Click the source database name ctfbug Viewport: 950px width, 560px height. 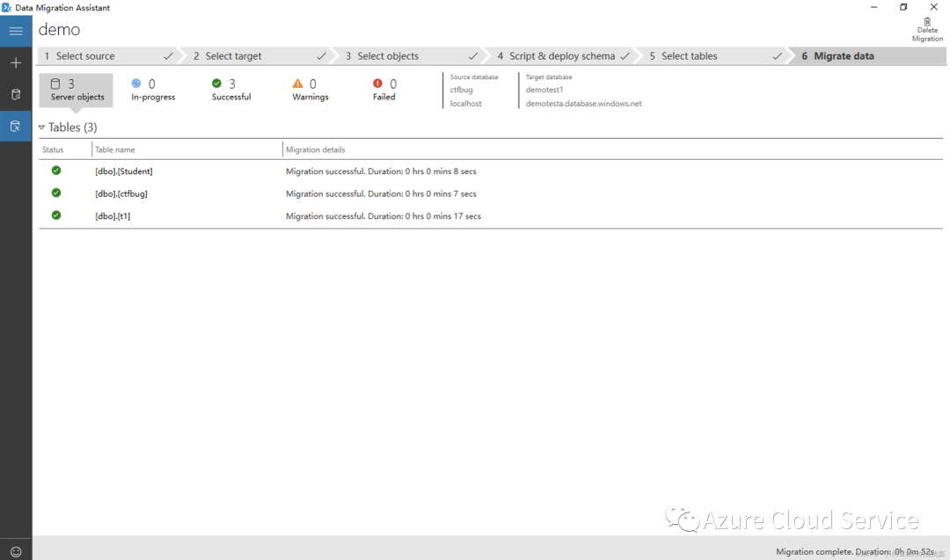(461, 90)
